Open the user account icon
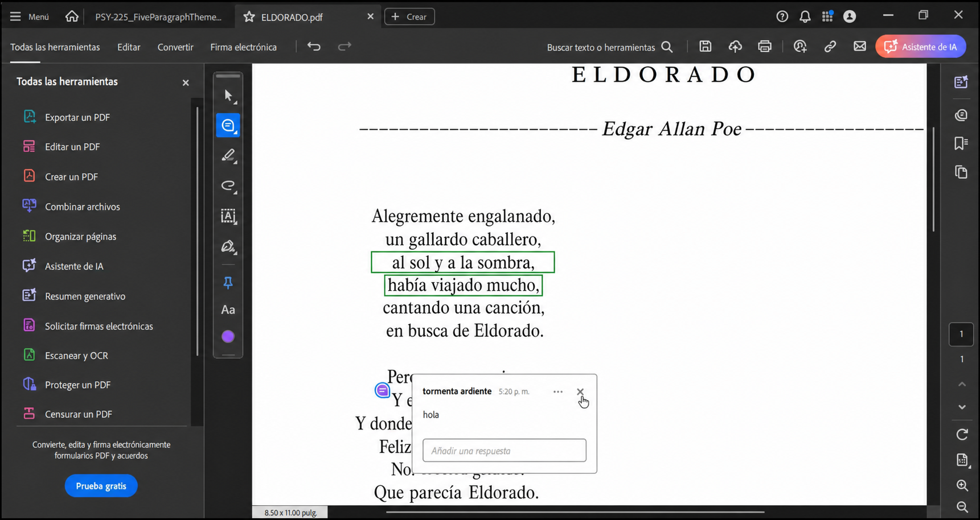 point(850,16)
